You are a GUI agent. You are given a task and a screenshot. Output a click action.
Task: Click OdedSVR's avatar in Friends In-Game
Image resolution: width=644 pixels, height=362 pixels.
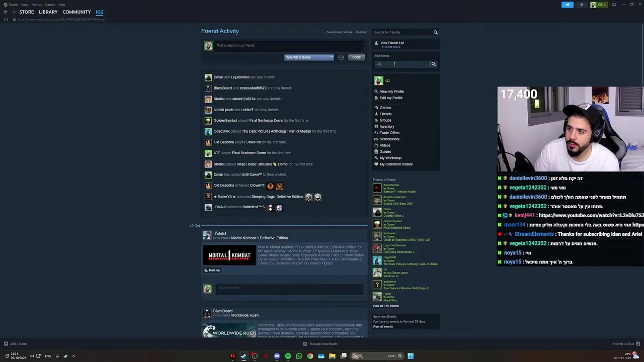pos(377,260)
